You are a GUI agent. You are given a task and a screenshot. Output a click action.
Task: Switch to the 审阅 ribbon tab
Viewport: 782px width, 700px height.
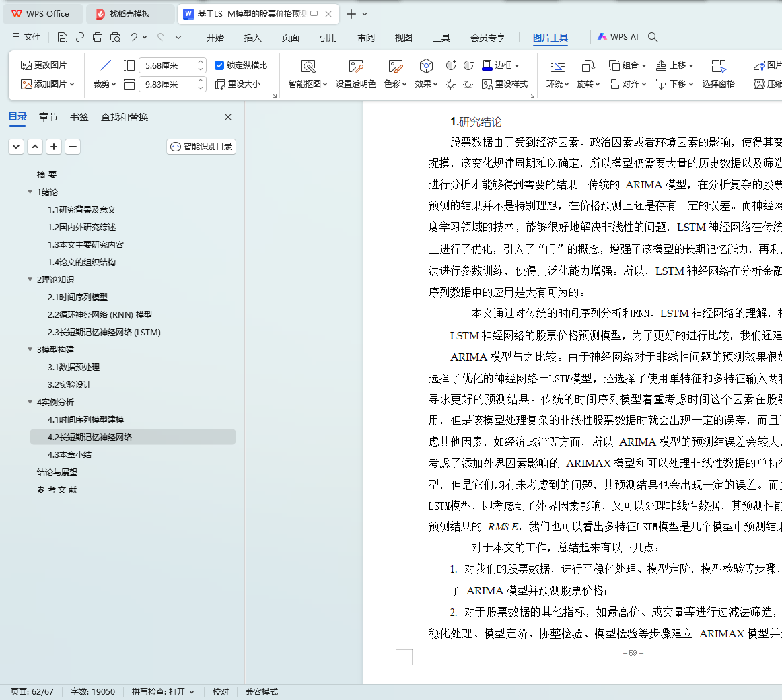(x=366, y=38)
